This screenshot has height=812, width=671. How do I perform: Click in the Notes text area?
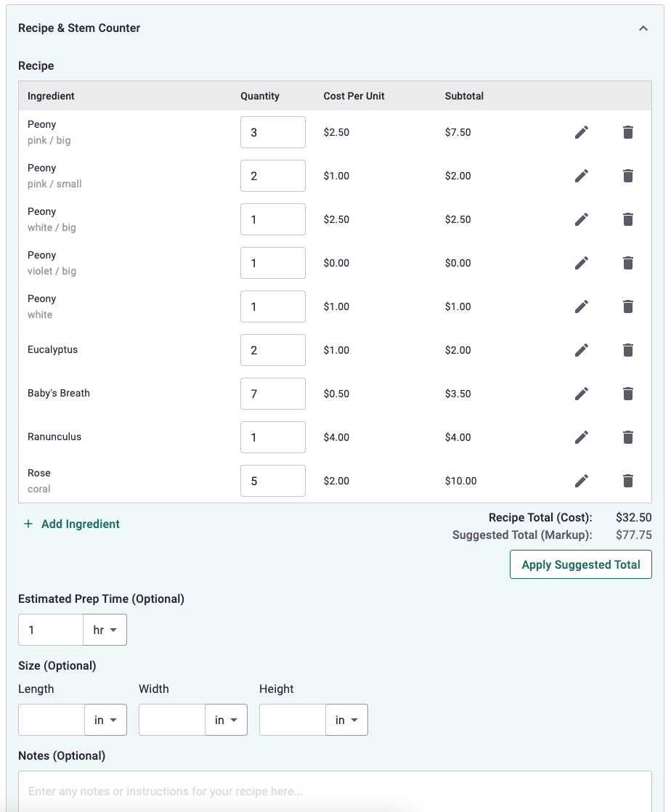[334, 792]
